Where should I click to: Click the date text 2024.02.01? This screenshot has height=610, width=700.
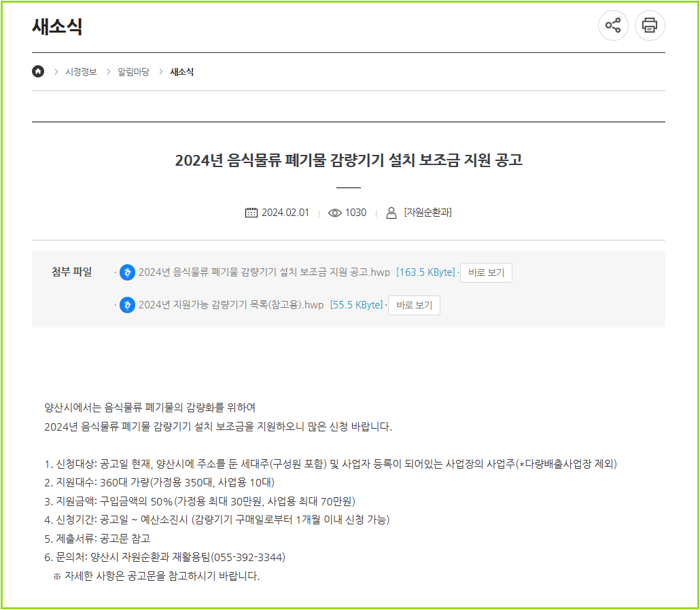point(285,213)
